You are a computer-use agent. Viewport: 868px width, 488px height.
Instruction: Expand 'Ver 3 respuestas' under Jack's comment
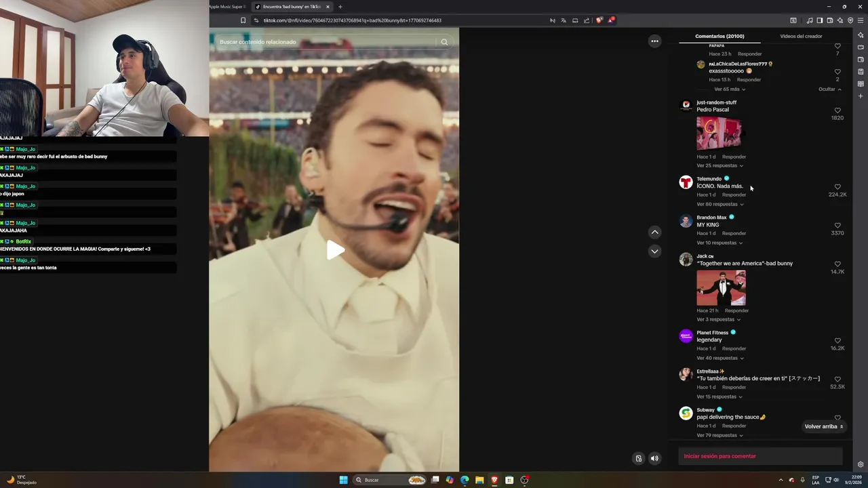(x=718, y=319)
